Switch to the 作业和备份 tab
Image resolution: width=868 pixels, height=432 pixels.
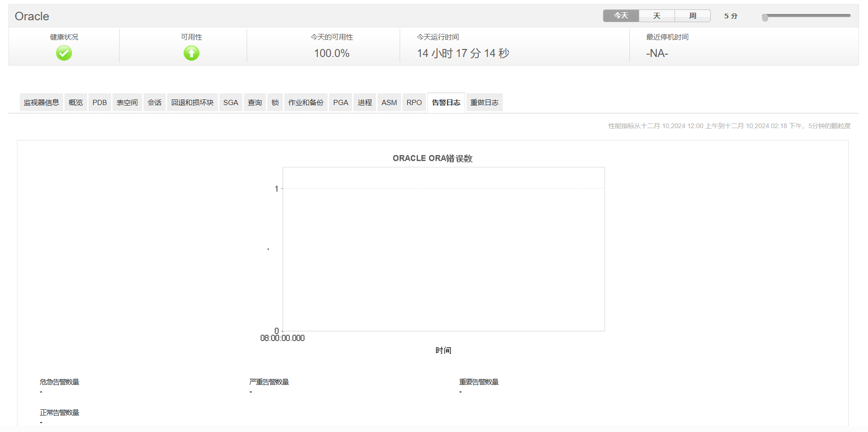click(x=306, y=102)
